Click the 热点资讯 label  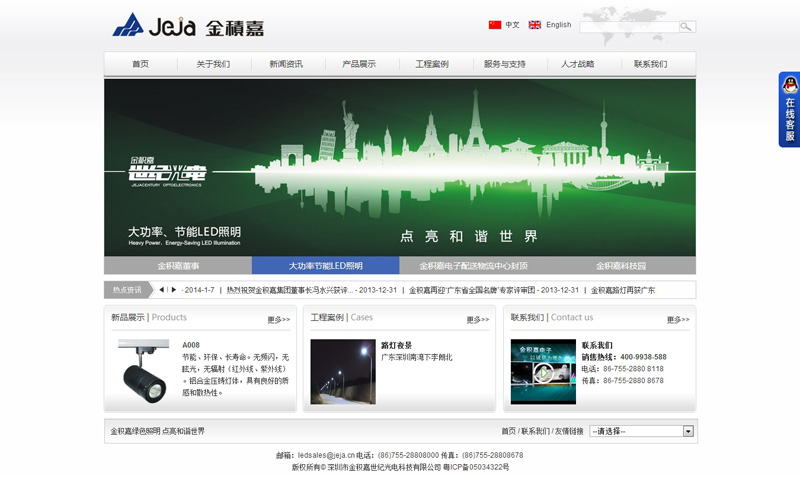(127, 290)
